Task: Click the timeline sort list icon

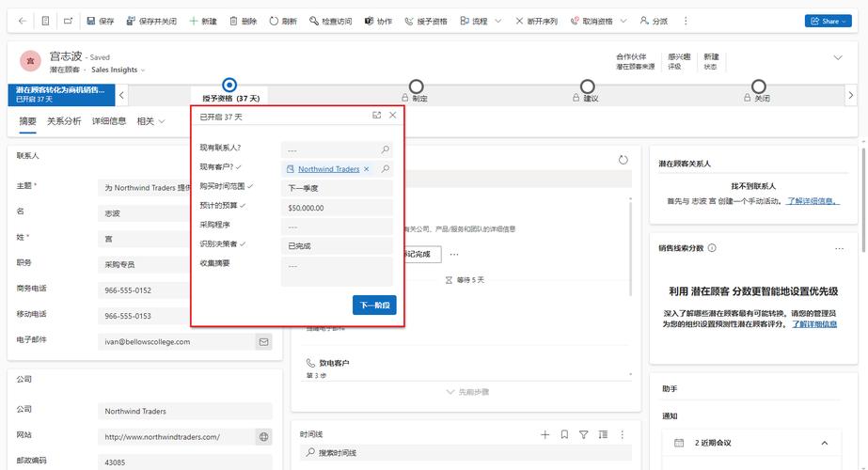Action: point(603,434)
